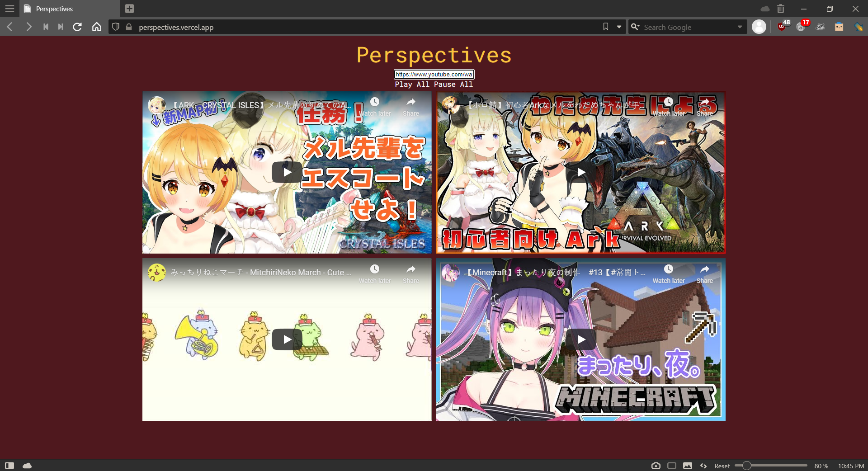Open the closed-tabs trash icon
Image resolution: width=868 pixels, height=471 pixels.
780,9
